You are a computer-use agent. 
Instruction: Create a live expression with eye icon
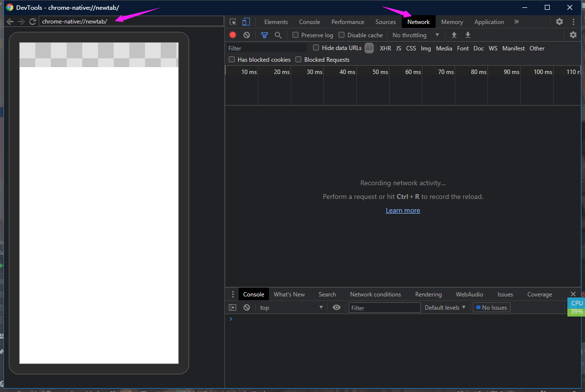pos(337,308)
